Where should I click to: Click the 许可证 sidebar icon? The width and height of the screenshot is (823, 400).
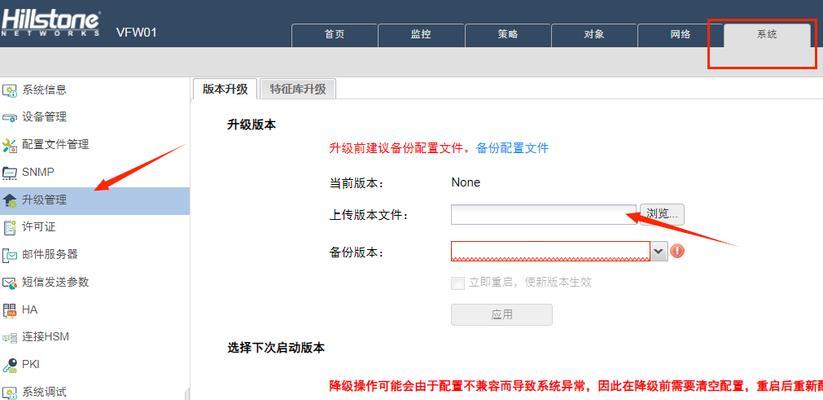click(9, 227)
